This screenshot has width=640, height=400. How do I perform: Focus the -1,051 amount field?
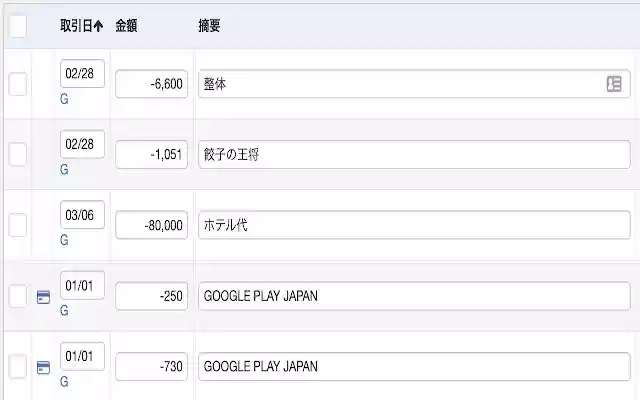click(x=151, y=154)
